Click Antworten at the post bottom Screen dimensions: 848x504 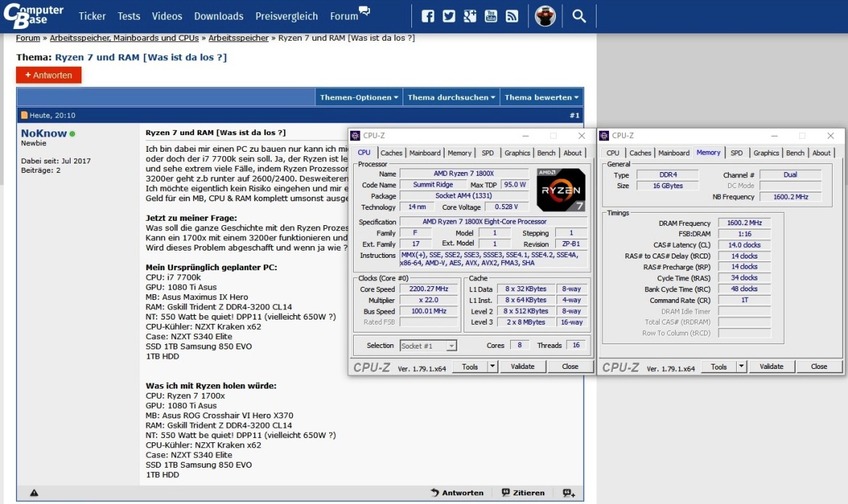click(457, 492)
